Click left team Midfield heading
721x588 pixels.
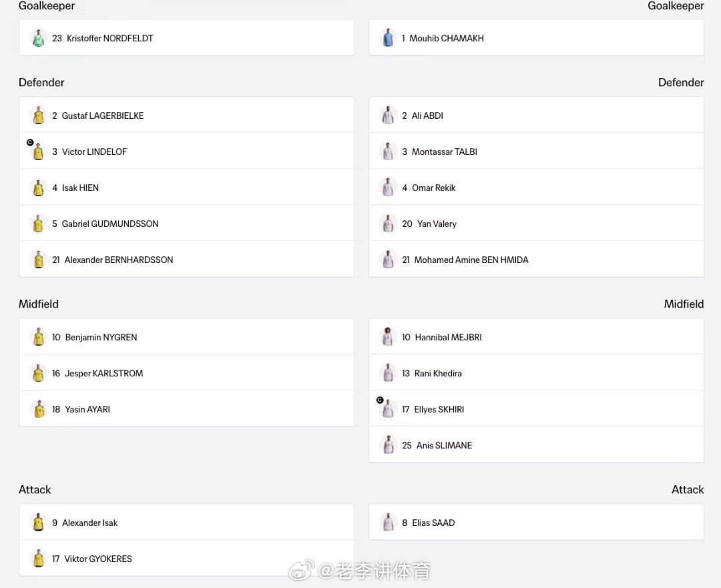click(x=39, y=304)
